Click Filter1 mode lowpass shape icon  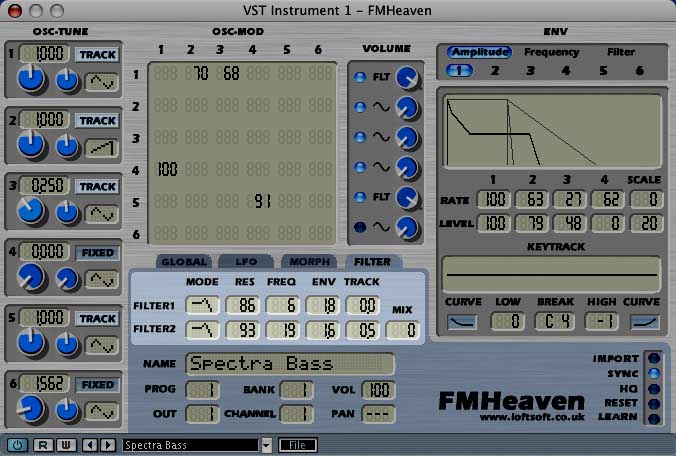point(202,306)
